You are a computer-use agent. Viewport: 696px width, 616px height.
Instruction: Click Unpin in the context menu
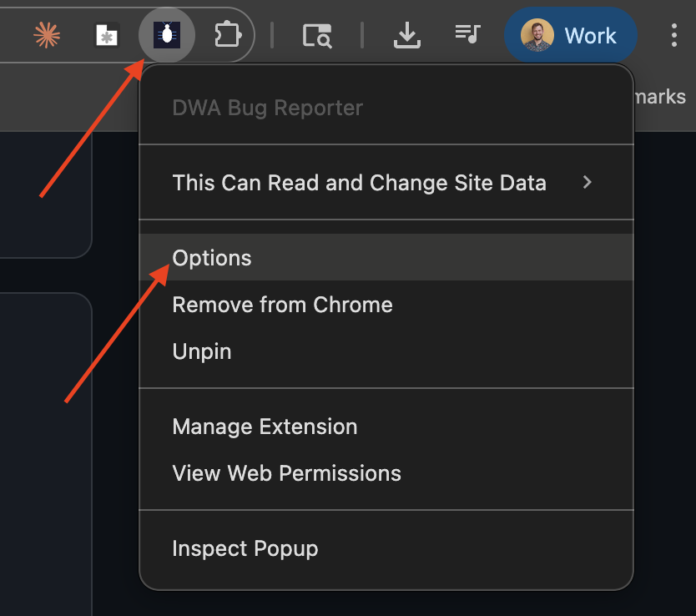201,351
